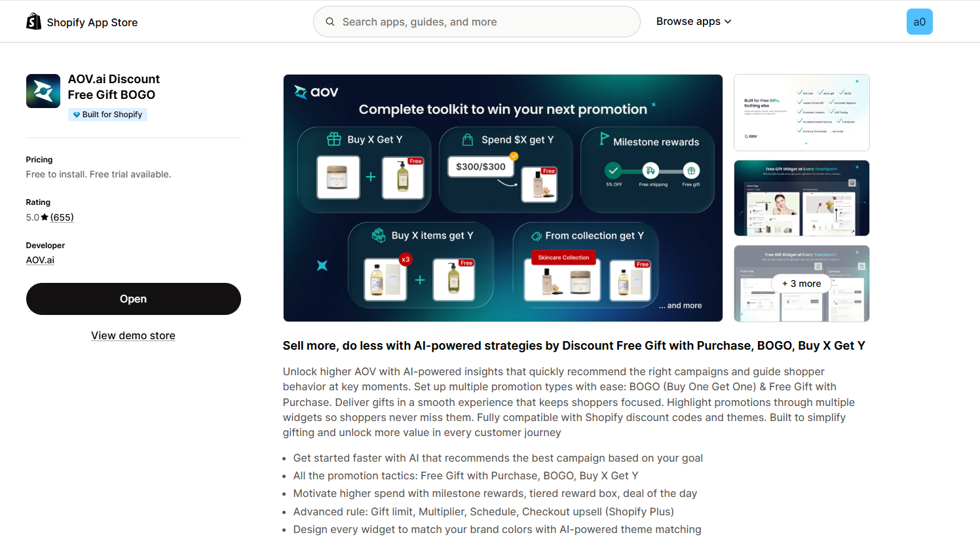The height and width of the screenshot is (552, 980).
Task: Click the feature checklist preview thumbnail
Action: click(801, 112)
